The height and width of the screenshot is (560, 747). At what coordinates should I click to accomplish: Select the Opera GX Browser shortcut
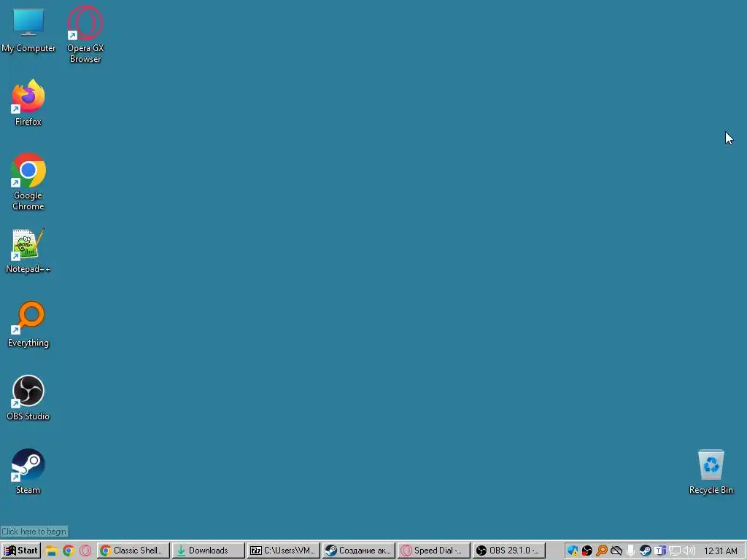click(85, 34)
